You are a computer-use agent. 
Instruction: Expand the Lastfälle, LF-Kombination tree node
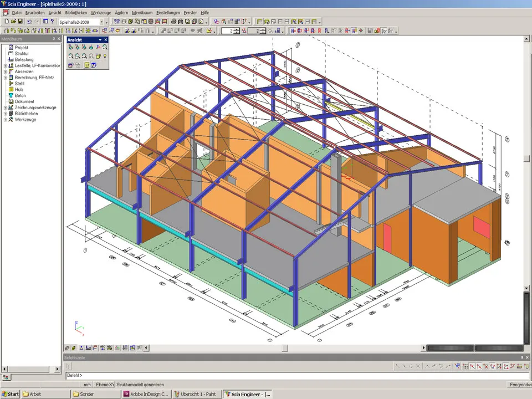5,65
